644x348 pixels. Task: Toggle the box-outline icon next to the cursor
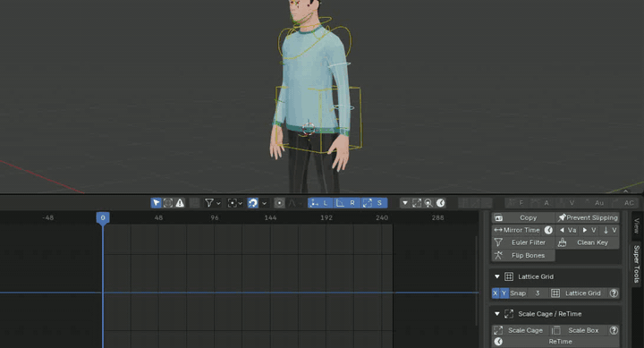coord(168,203)
